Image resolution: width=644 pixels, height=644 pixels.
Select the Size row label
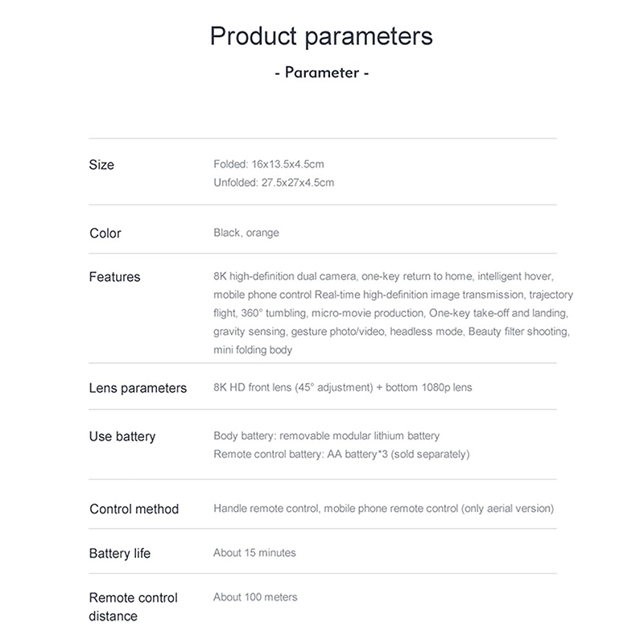pyautogui.click(x=101, y=165)
